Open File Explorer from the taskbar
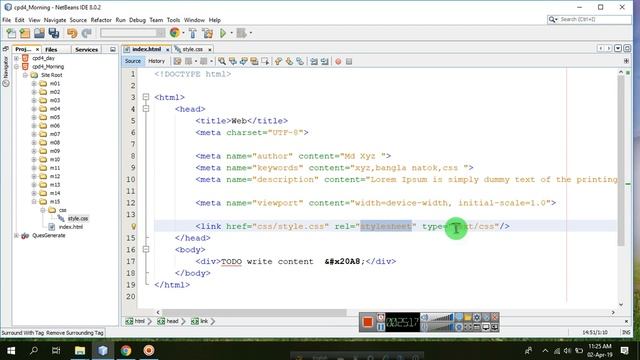640x360 pixels. click(x=80, y=350)
